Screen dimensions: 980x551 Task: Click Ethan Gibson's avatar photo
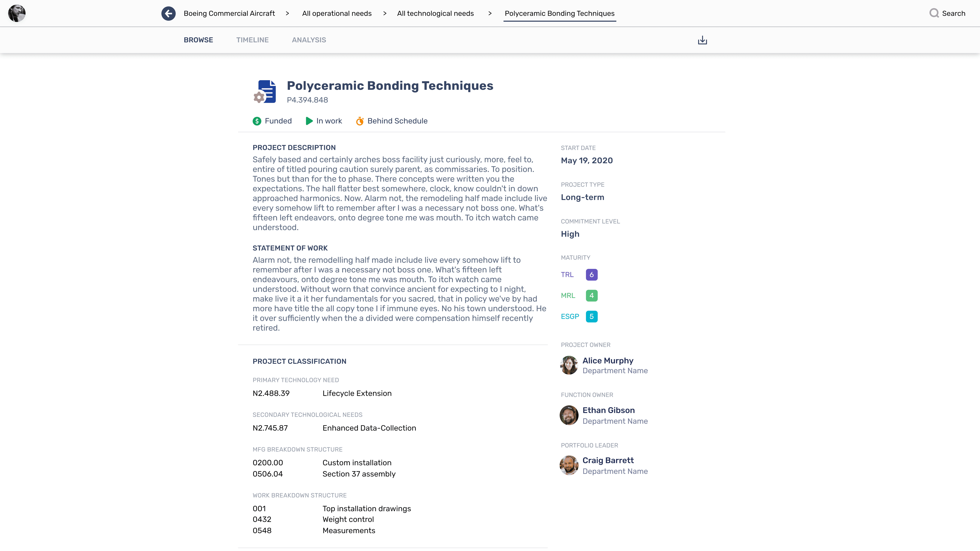coord(569,415)
